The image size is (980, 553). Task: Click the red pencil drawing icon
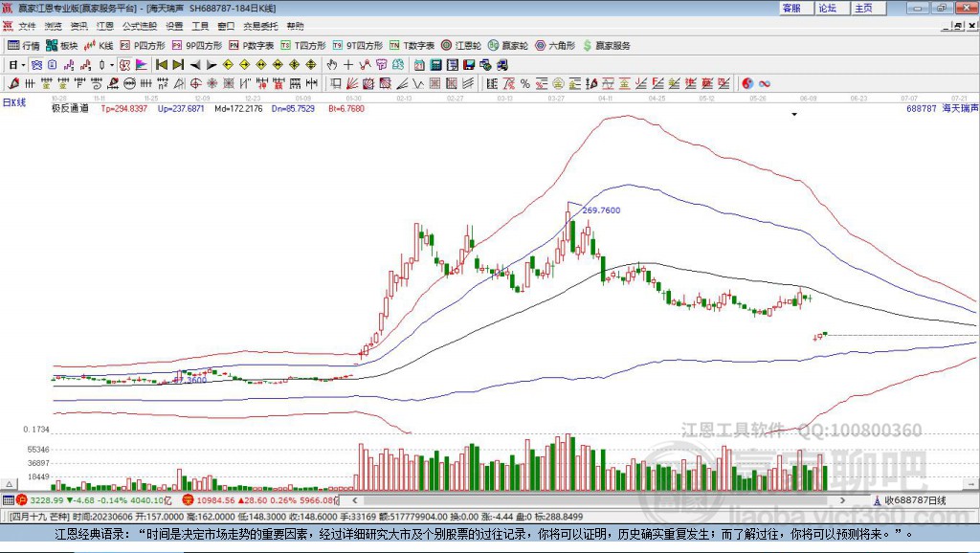click(12, 83)
